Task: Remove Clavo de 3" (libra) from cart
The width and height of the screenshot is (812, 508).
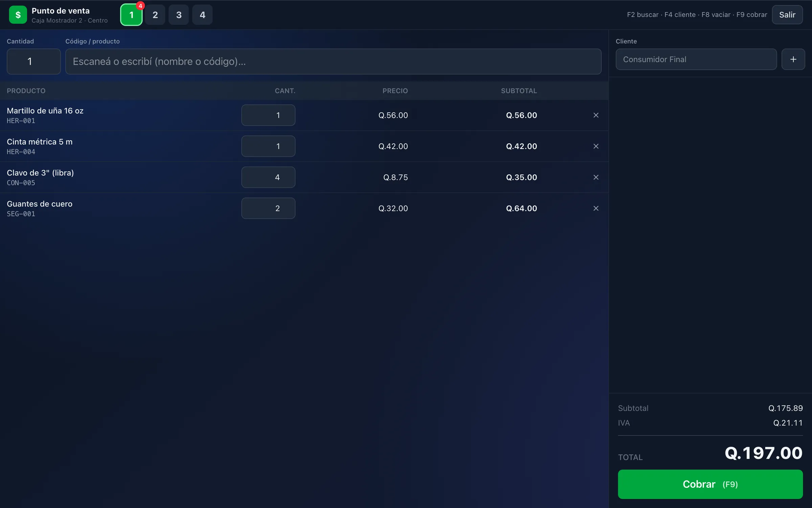Action: pos(596,177)
